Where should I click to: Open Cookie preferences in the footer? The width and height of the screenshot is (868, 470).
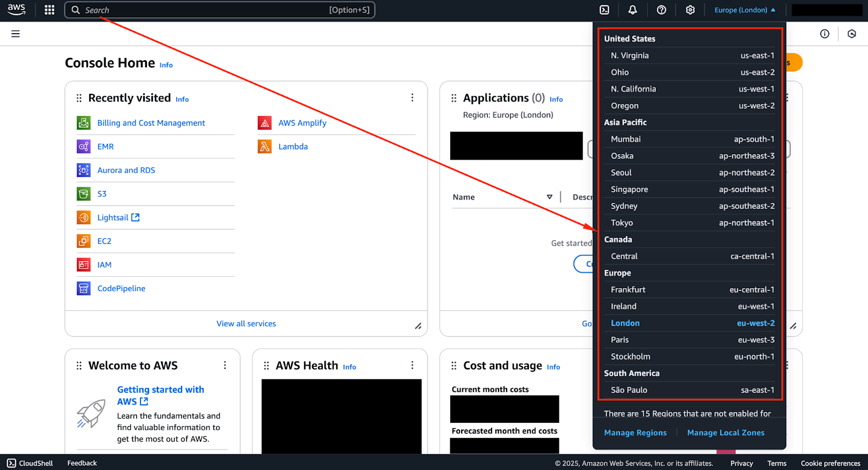[x=831, y=463]
